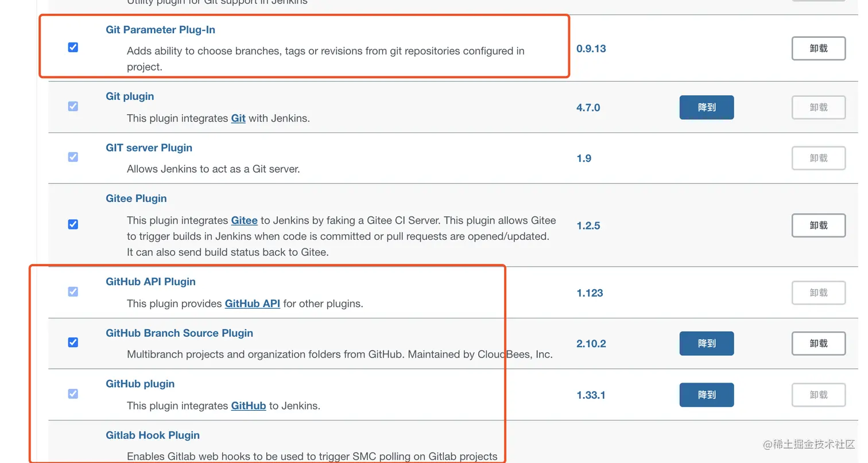Uncheck the GitHub Branch Source Plugin checkbox
The width and height of the screenshot is (868, 463).
[x=73, y=342]
